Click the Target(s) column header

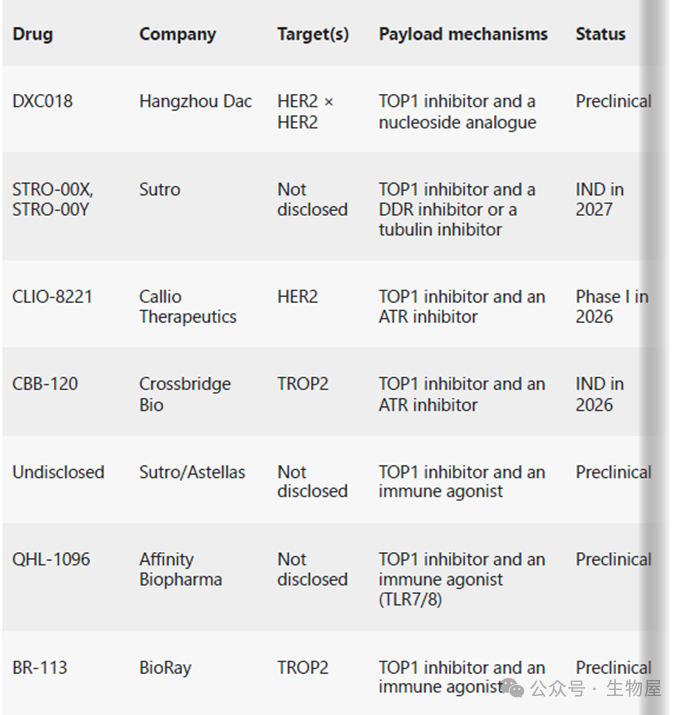pyautogui.click(x=313, y=34)
